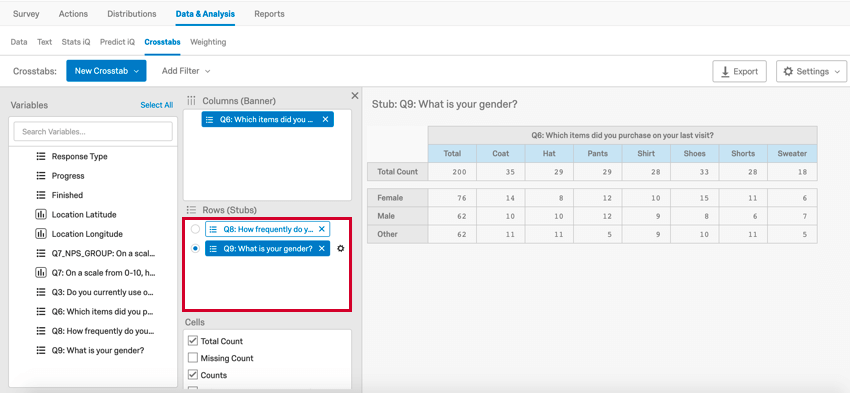Switch to the Data sub-tab
This screenshot has height=393, width=850.
point(19,42)
